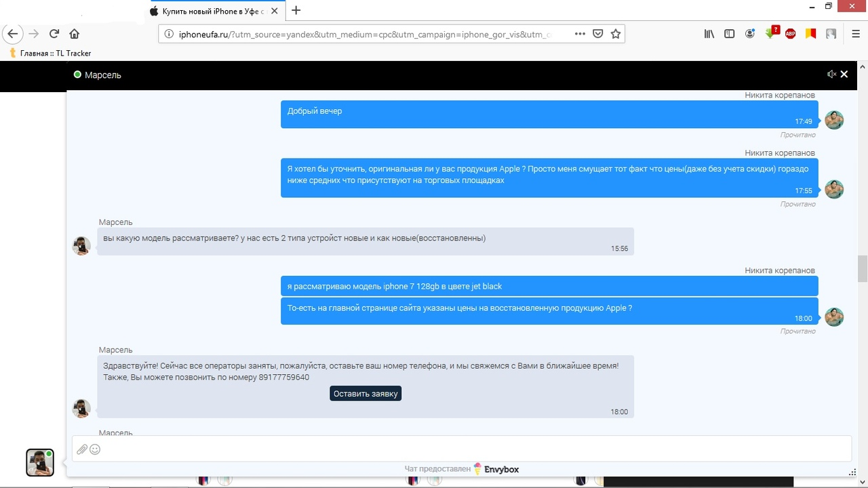
Task: Bookmark this page with the star
Action: tap(616, 34)
